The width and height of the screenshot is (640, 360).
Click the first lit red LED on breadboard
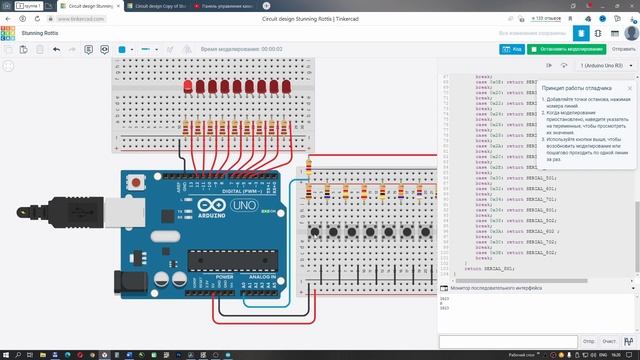[x=188, y=86]
